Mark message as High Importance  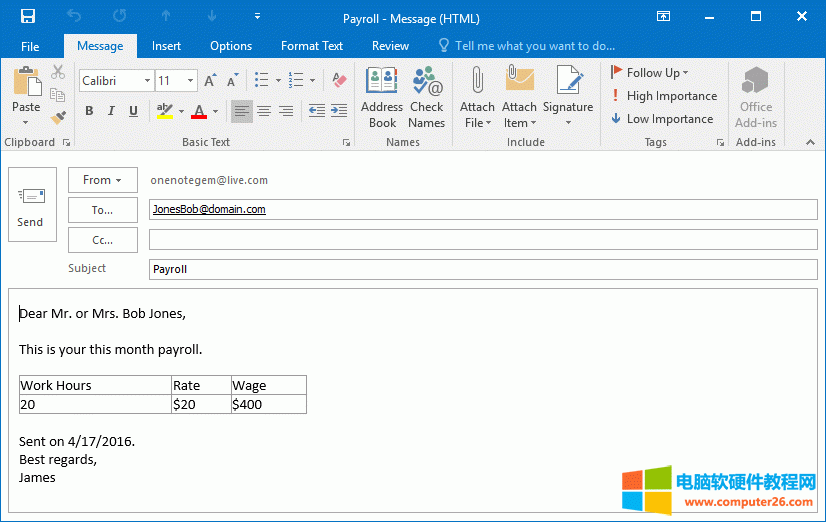coord(664,96)
